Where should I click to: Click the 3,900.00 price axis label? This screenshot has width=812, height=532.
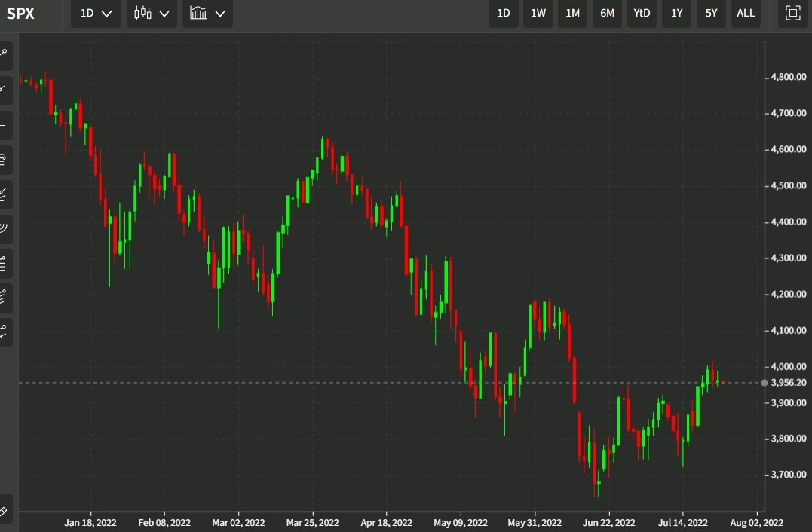pos(788,403)
